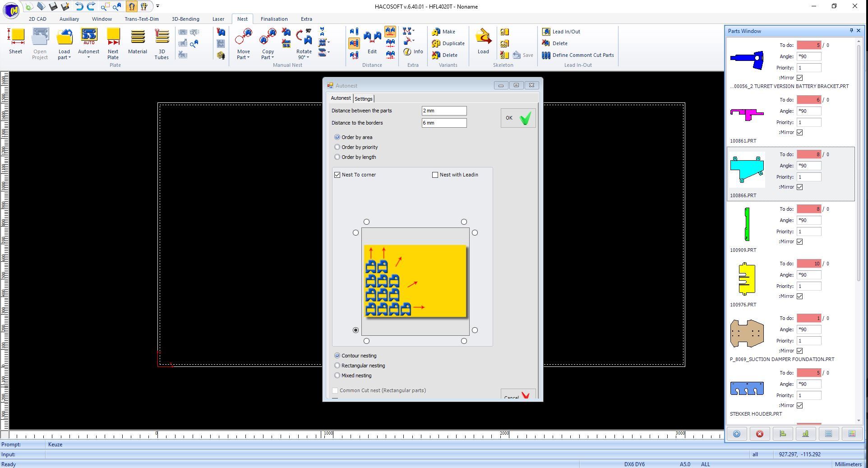Pin the Parts Window using the pin icon
The height and width of the screenshot is (468, 868).
click(x=851, y=31)
